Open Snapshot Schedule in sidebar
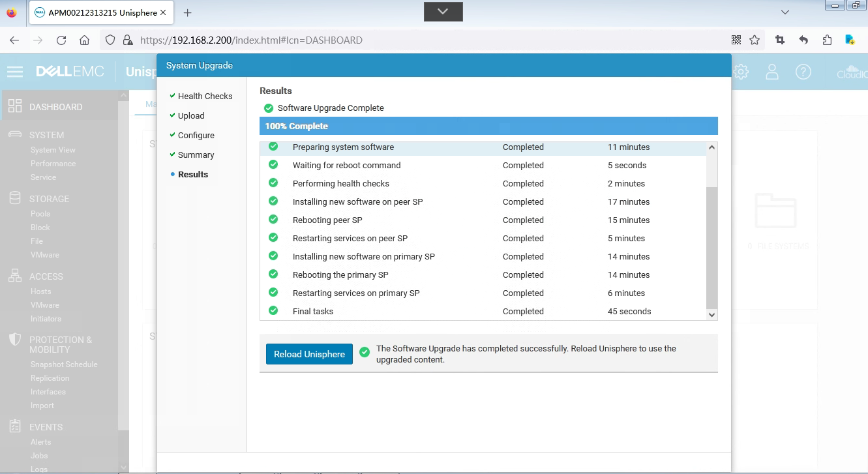Viewport: 868px width, 474px height. pos(64,364)
